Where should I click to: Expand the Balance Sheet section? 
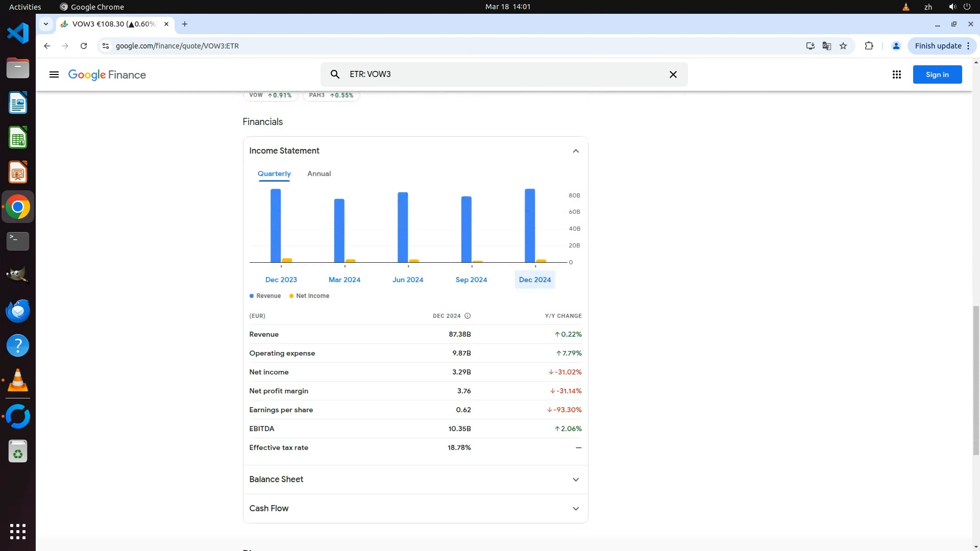click(575, 480)
